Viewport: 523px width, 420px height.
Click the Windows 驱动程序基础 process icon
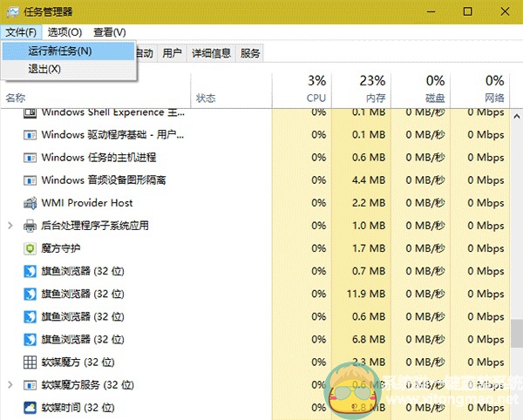pos(30,135)
